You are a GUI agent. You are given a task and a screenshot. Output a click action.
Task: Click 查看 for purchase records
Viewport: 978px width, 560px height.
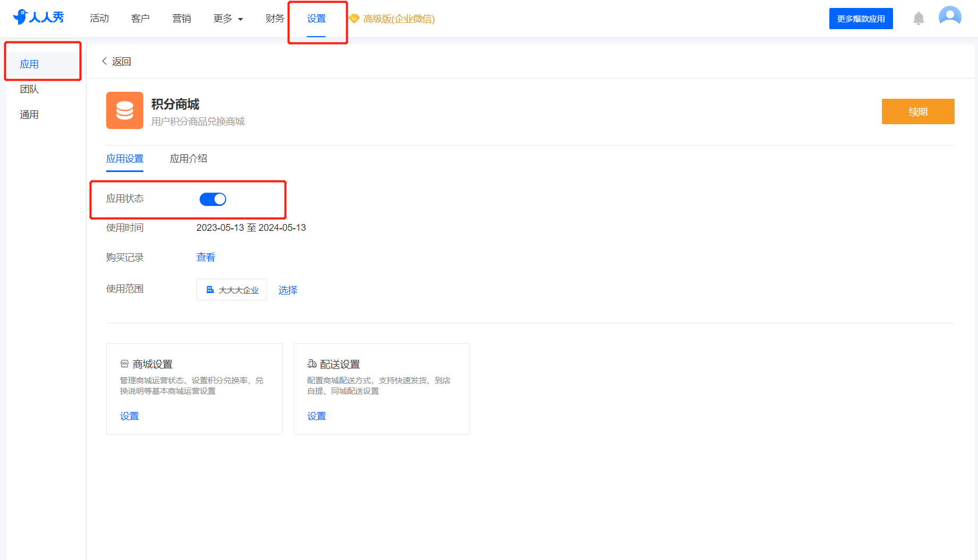coord(206,257)
